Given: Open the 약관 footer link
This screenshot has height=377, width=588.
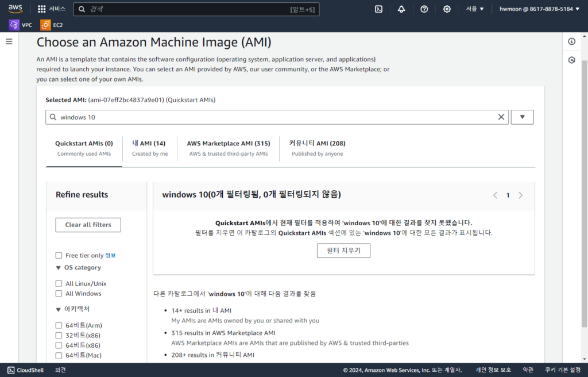Looking at the screenshot, I should (528, 370).
